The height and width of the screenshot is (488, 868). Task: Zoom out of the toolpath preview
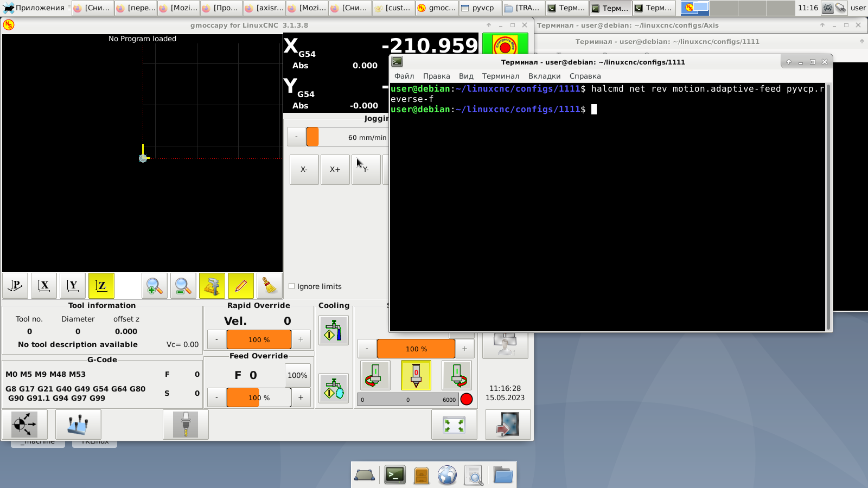183,286
